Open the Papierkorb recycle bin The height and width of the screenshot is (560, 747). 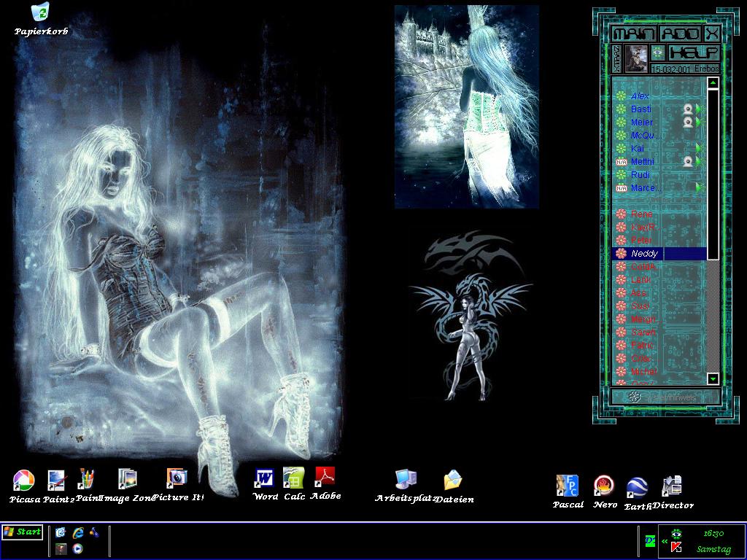pos(41,13)
